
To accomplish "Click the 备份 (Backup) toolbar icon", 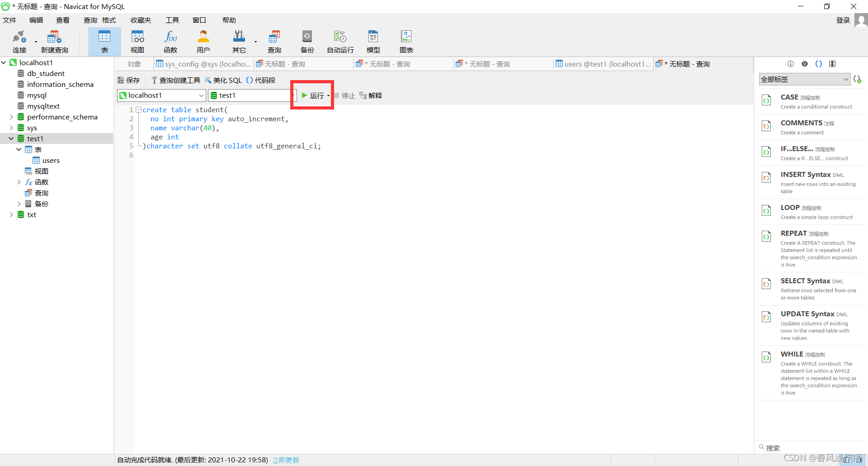I will pos(307,42).
